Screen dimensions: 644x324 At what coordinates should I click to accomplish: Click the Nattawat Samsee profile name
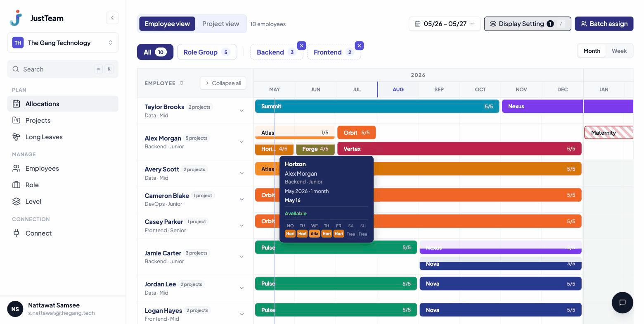[54, 305]
